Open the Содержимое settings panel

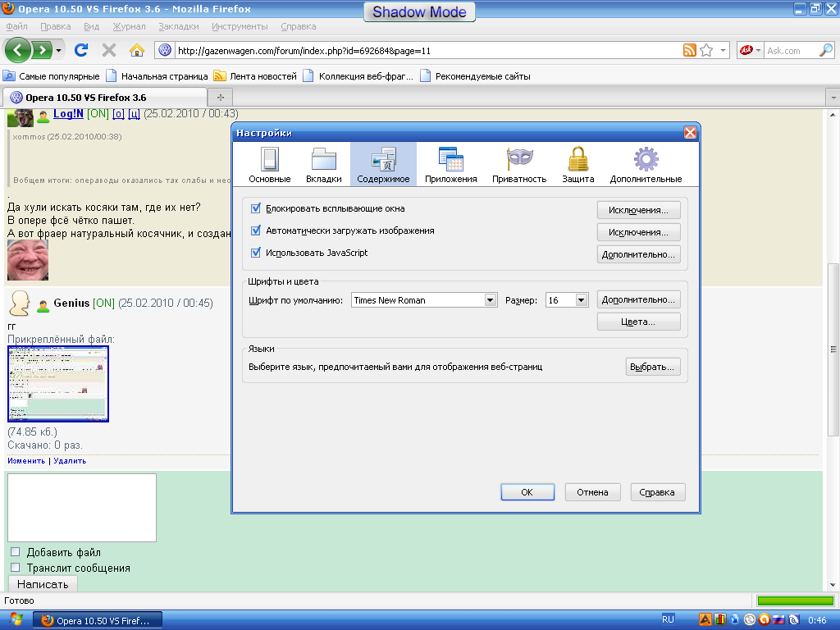pos(383,164)
